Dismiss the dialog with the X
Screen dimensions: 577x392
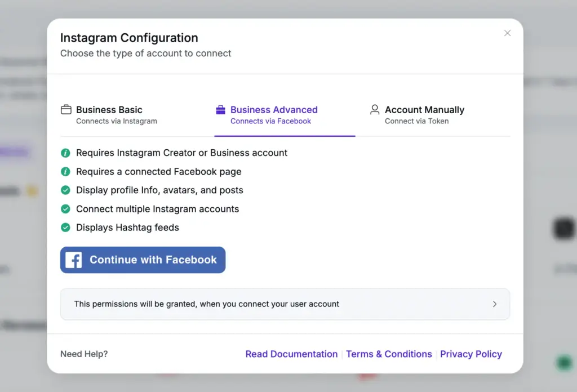coord(507,33)
